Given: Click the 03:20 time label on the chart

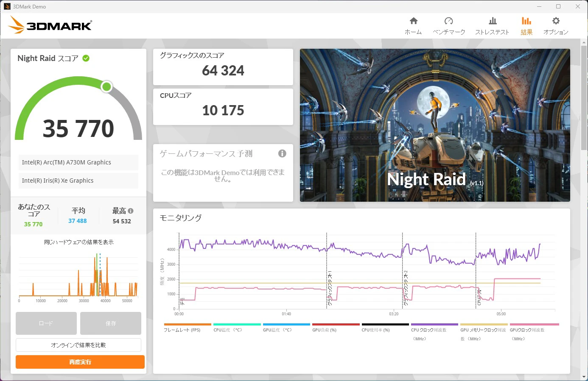Looking at the screenshot, I should pos(394,314).
